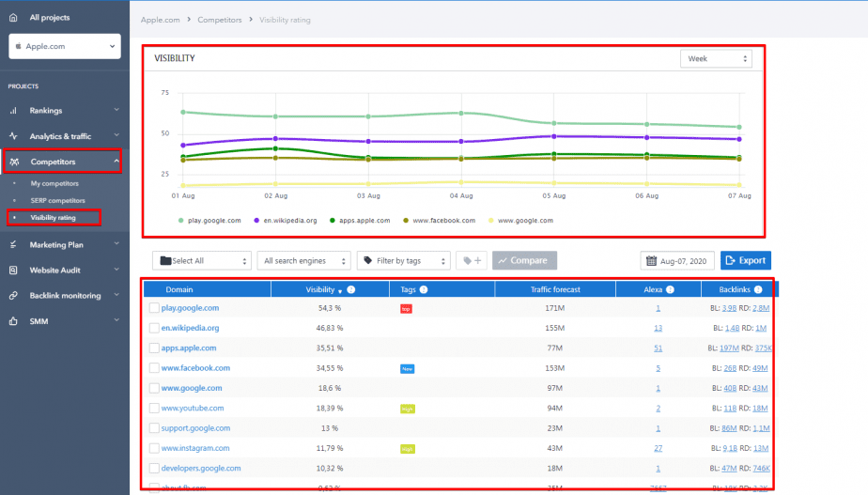Click the red top tag on play.google.com row
This screenshot has height=495, width=868.
406,309
